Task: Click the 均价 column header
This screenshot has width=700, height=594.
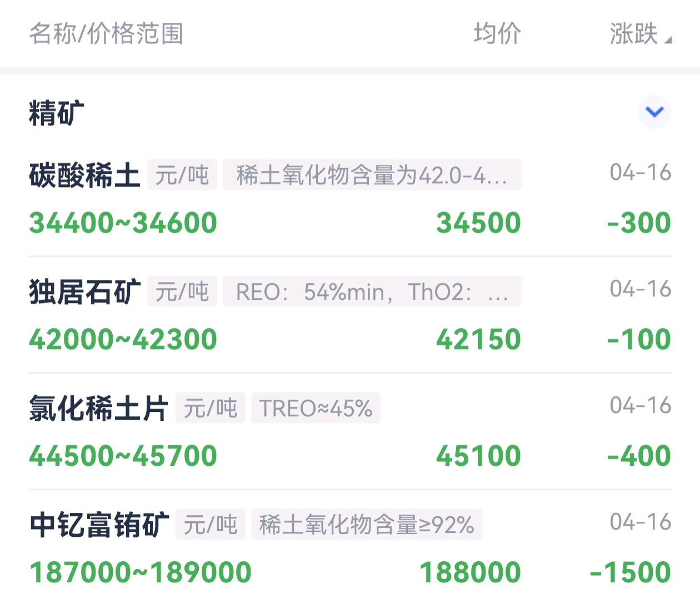Action: click(497, 34)
